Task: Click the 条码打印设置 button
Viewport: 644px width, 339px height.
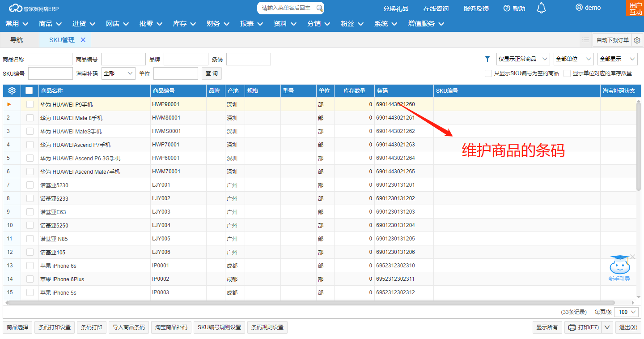Action: 55,327
